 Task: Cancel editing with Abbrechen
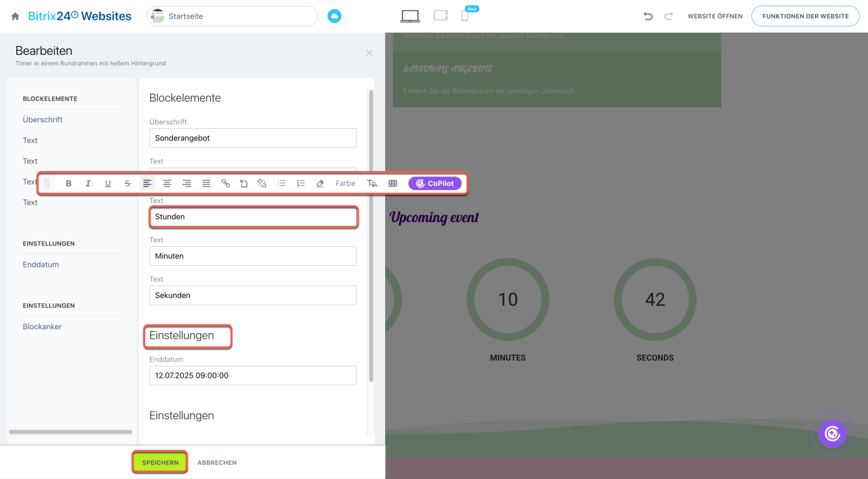217,463
